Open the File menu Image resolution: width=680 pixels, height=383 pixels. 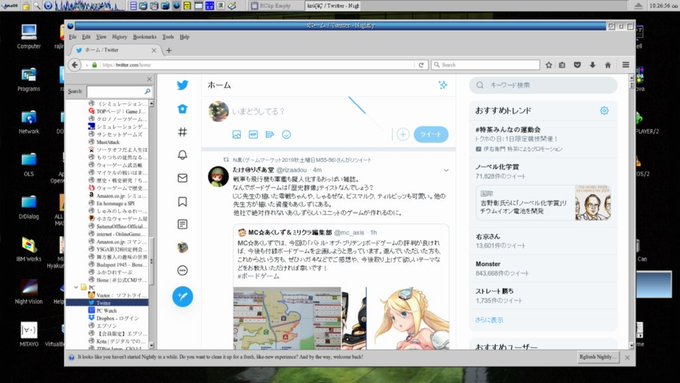coord(72,37)
